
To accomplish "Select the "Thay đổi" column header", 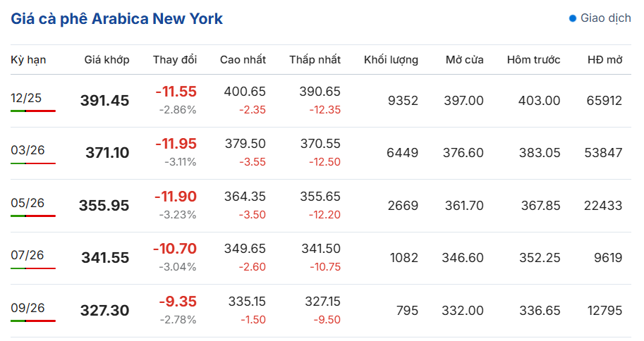I will click(175, 60).
